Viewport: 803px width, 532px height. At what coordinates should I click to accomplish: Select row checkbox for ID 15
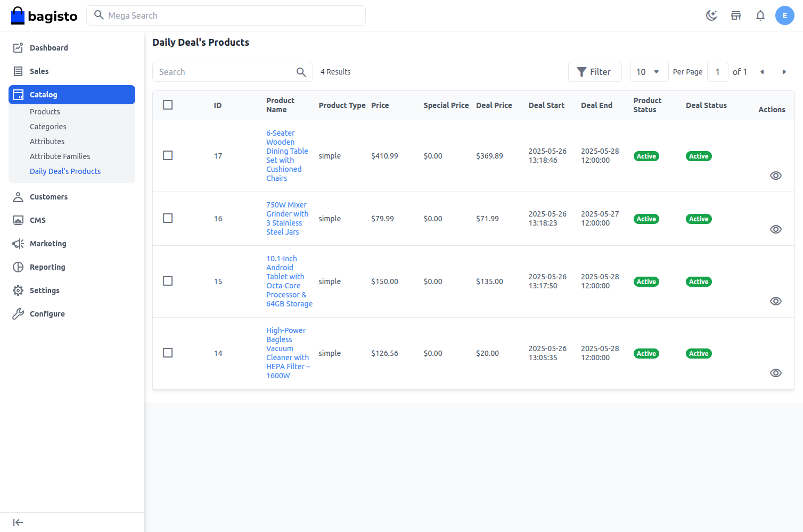pos(168,281)
